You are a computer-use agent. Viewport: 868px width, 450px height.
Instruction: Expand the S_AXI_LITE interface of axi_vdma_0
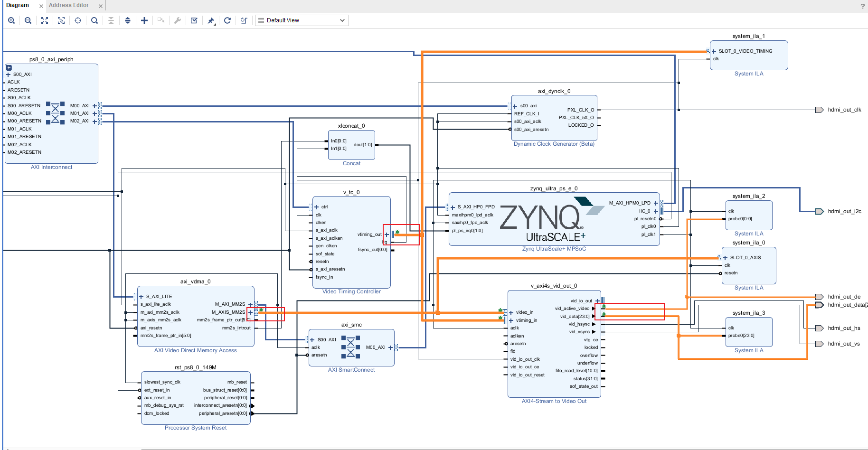(x=141, y=297)
